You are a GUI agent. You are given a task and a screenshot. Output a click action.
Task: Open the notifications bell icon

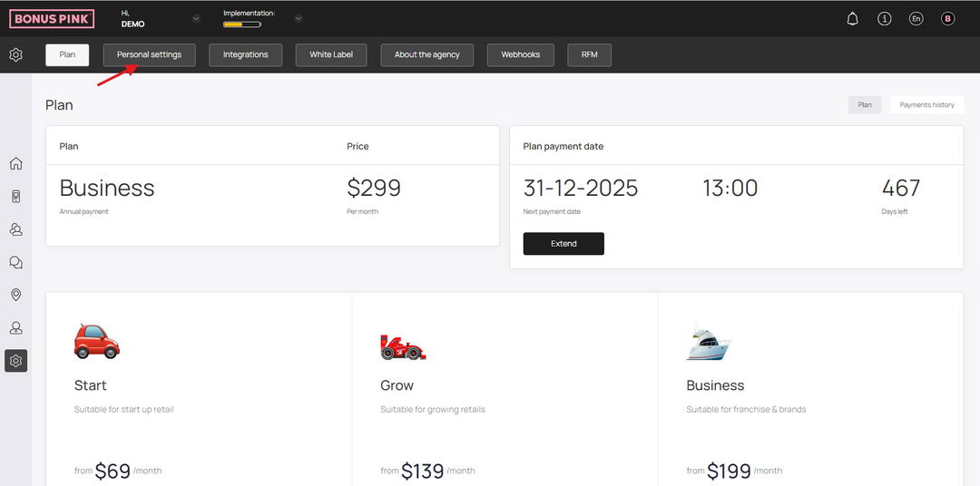coord(852,19)
